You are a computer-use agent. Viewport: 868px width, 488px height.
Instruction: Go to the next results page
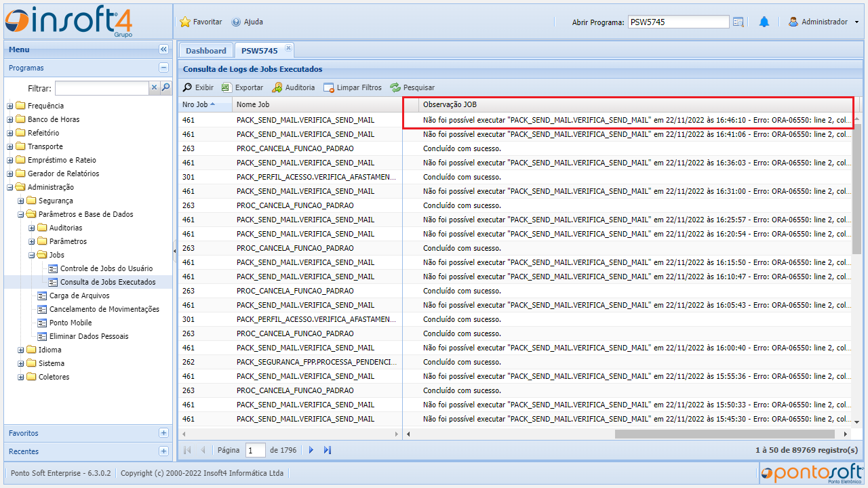point(311,450)
